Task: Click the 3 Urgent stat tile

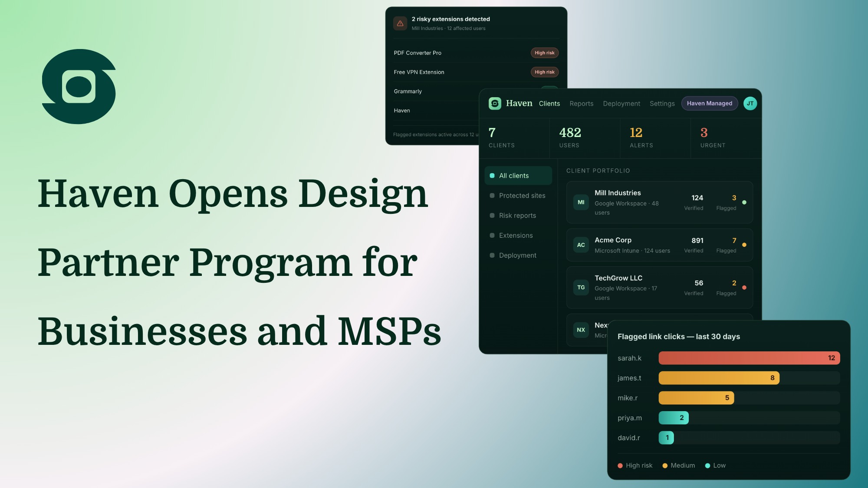Action: 726,138
